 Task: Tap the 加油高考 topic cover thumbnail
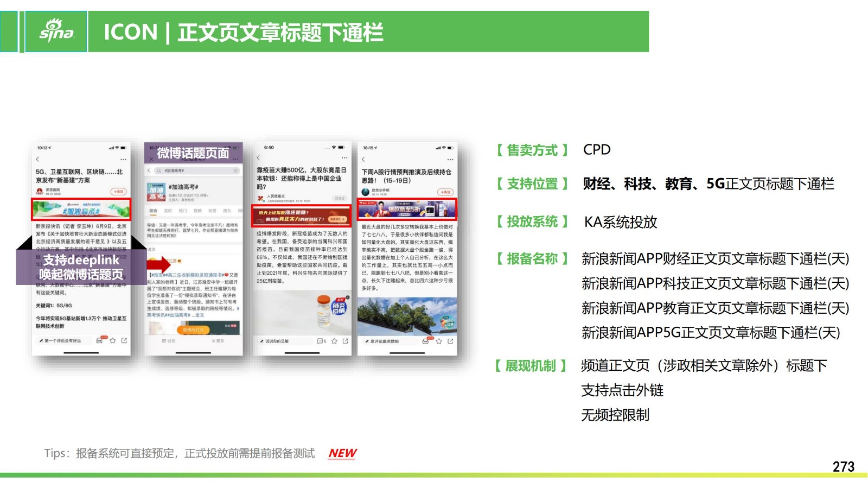pyautogui.click(x=157, y=192)
